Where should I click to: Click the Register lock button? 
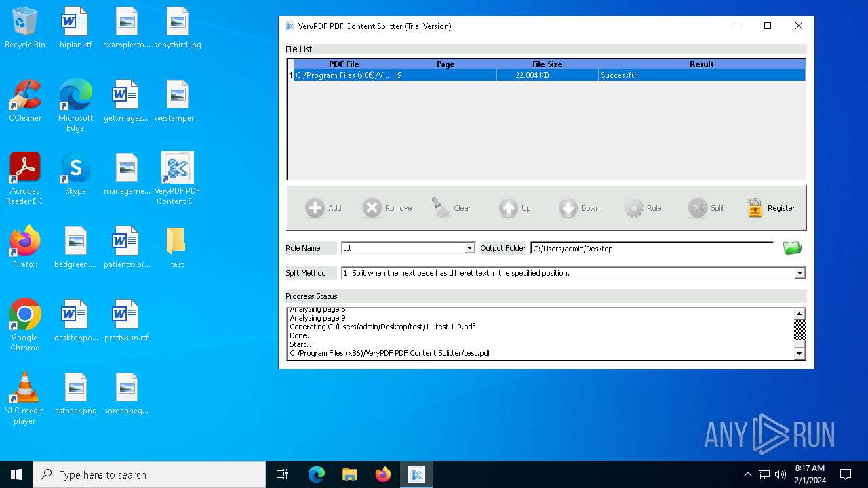(x=770, y=208)
